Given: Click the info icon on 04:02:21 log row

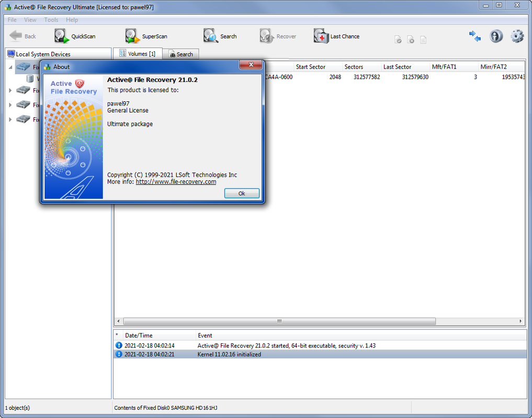Looking at the screenshot, I should click(x=119, y=354).
